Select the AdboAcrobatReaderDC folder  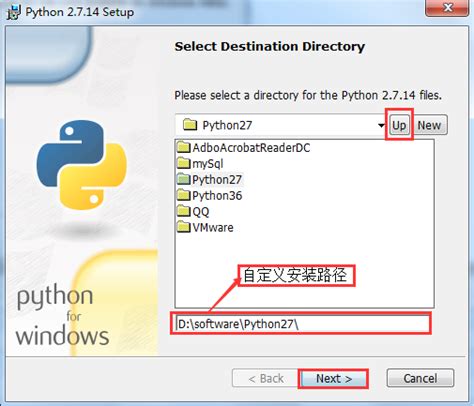pyautogui.click(x=244, y=148)
